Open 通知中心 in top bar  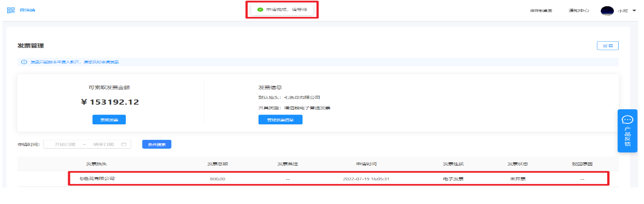tap(579, 11)
